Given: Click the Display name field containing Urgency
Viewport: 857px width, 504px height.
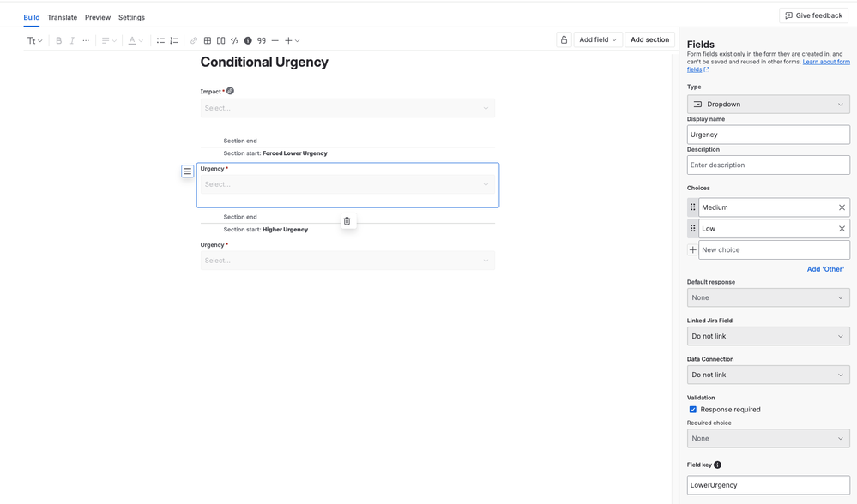Looking at the screenshot, I should pyautogui.click(x=768, y=135).
